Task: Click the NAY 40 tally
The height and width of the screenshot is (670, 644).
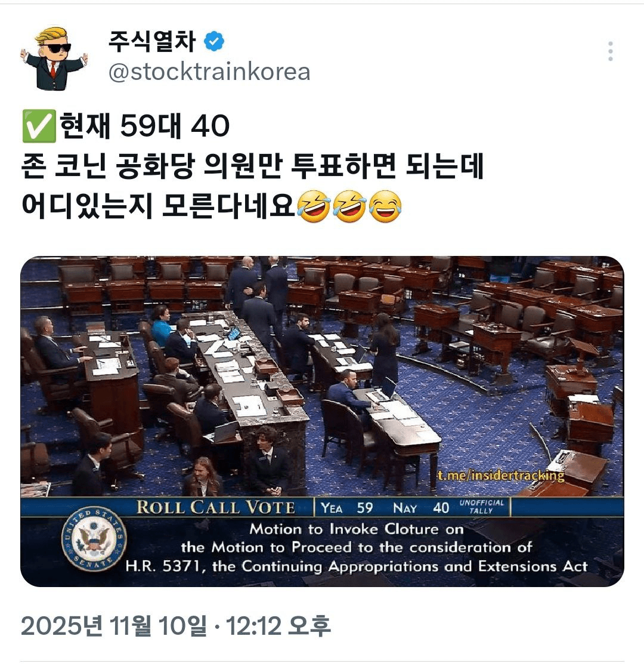Action: [420, 508]
